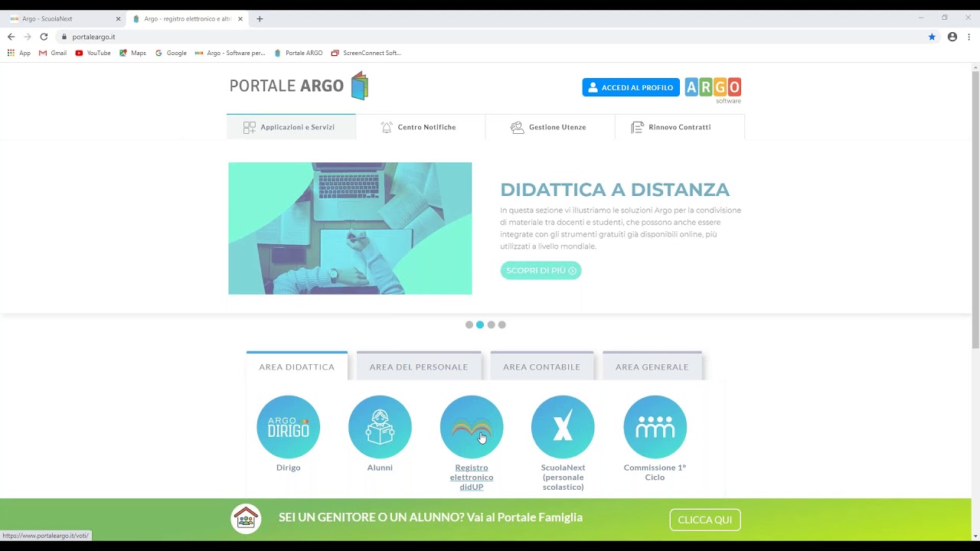The image size is (980, 551).
Task: Select the first carousel dot
Action: pos(469,324)
